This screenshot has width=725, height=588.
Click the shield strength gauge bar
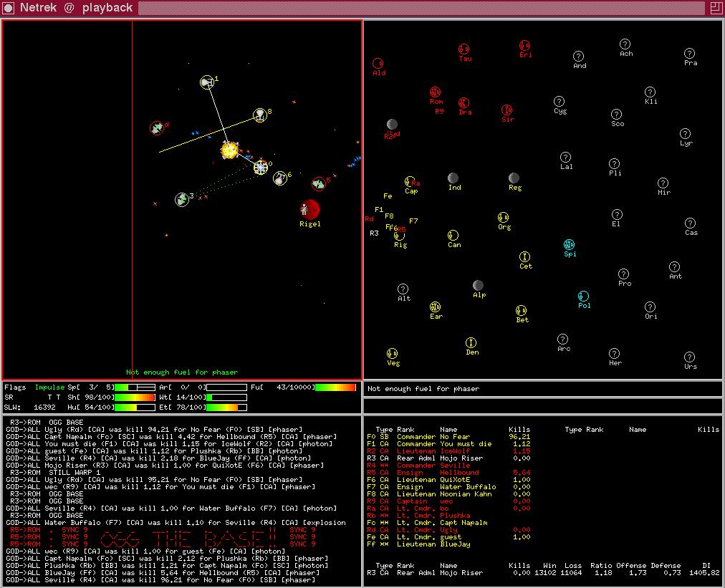[x=135, y=397]
